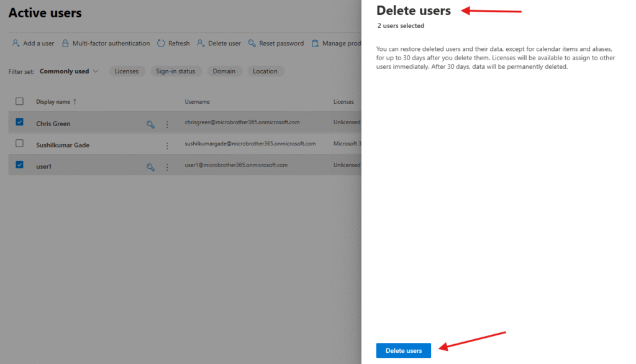Uncheck the Chris Green checkbox
The height and width of the screenshot is (364, 636).
click(x=19, y=122)
